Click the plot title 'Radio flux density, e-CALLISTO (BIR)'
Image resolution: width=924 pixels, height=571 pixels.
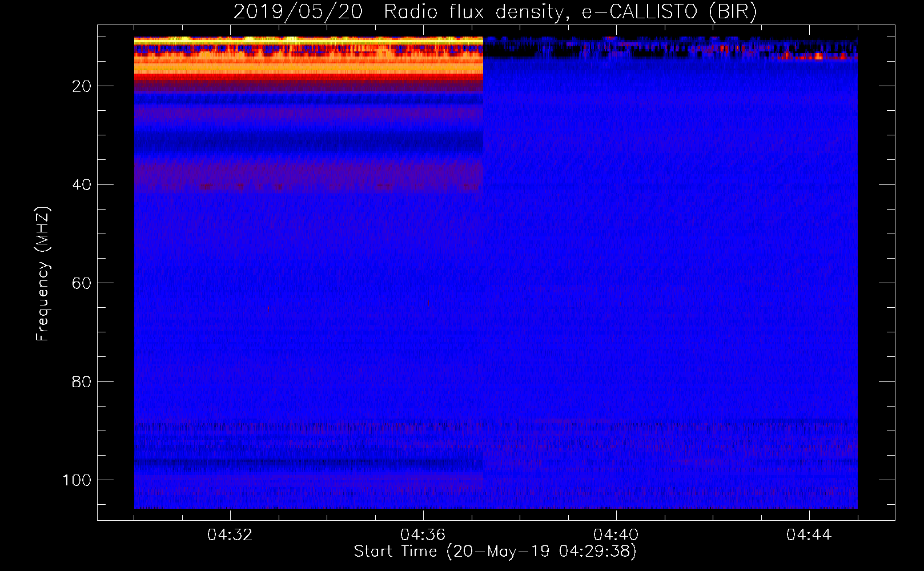point(571,12)
